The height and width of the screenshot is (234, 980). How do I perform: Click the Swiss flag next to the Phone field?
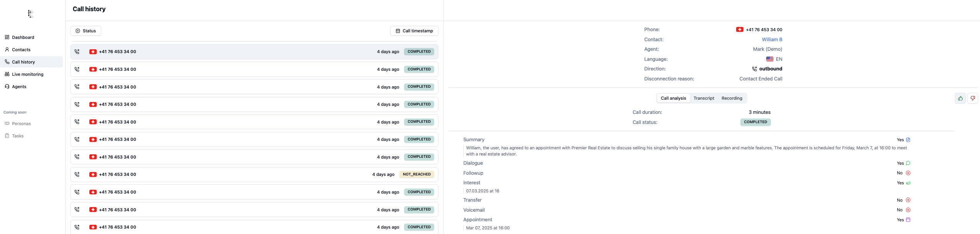(740, 30)
